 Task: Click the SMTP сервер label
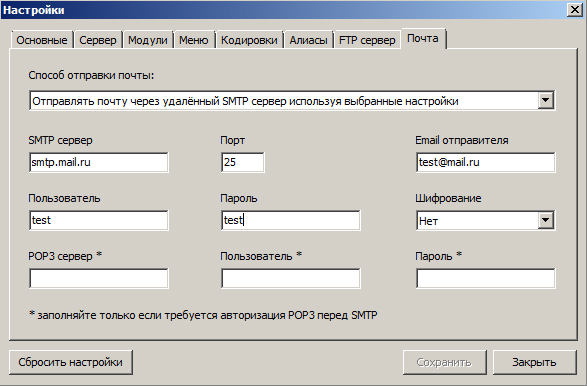click(x=60, y=140)
